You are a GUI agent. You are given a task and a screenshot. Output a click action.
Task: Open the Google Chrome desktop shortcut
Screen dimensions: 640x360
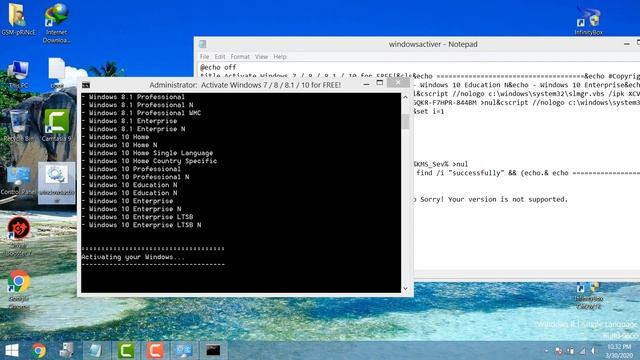click(x=18, y=289)
